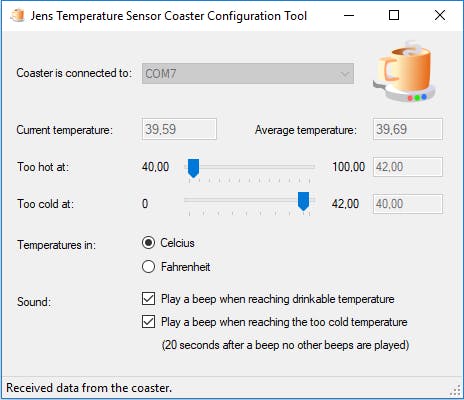Image resolution: width=464 pixels, height=400 pixels.
Task: Click the resize grip in status bar
Action: click(456, 390)
